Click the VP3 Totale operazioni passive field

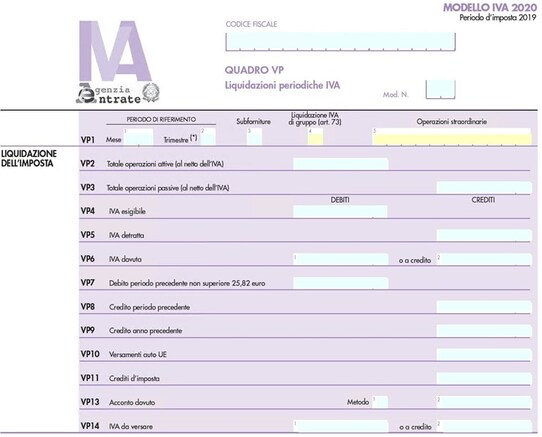(484, 187)
